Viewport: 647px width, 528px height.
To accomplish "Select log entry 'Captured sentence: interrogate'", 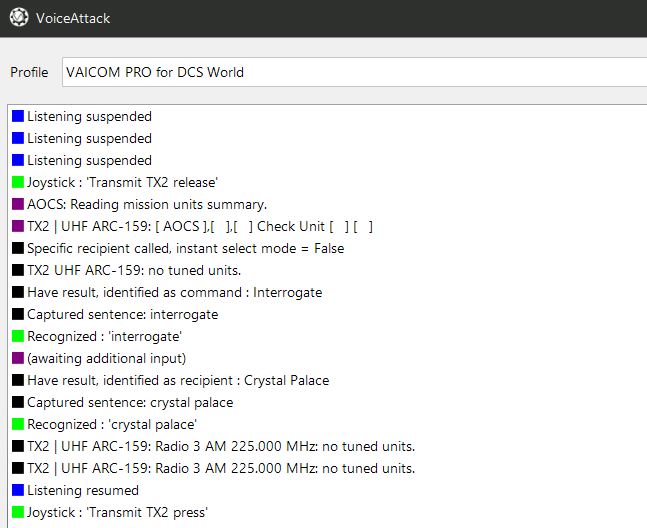I will [x=123, y=314].
